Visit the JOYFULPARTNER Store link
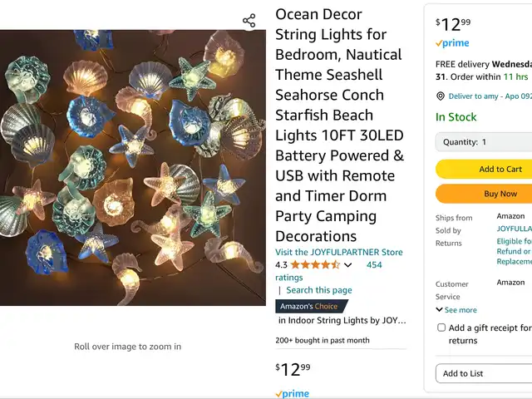This screenshot has height=399, width=532. (339, 252)
